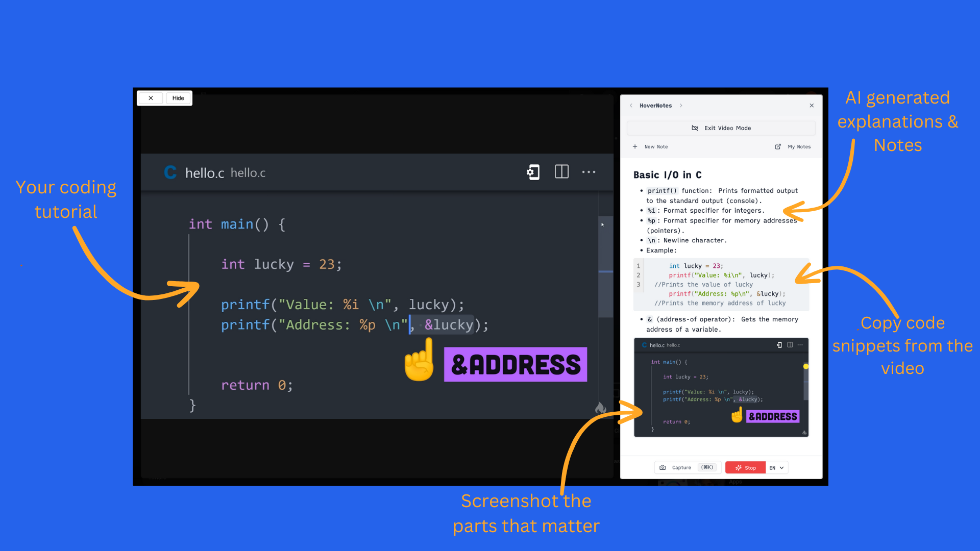Select the EN language dropdown

click(x=777, y=467)
